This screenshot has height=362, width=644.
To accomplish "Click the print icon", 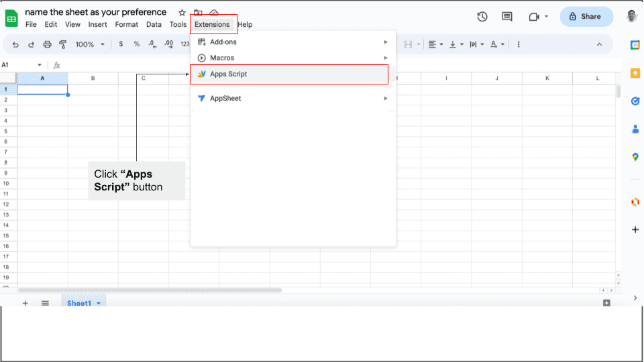I will (x=47, y=44).
